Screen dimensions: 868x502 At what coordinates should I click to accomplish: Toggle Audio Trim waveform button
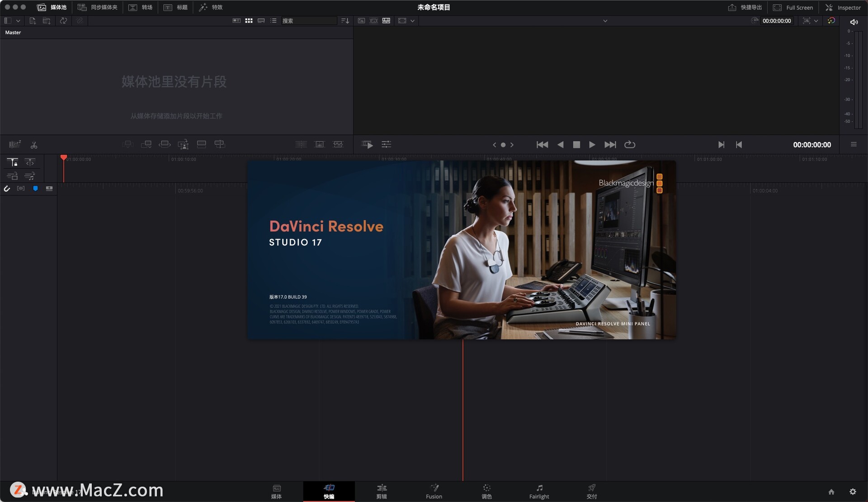21,189
